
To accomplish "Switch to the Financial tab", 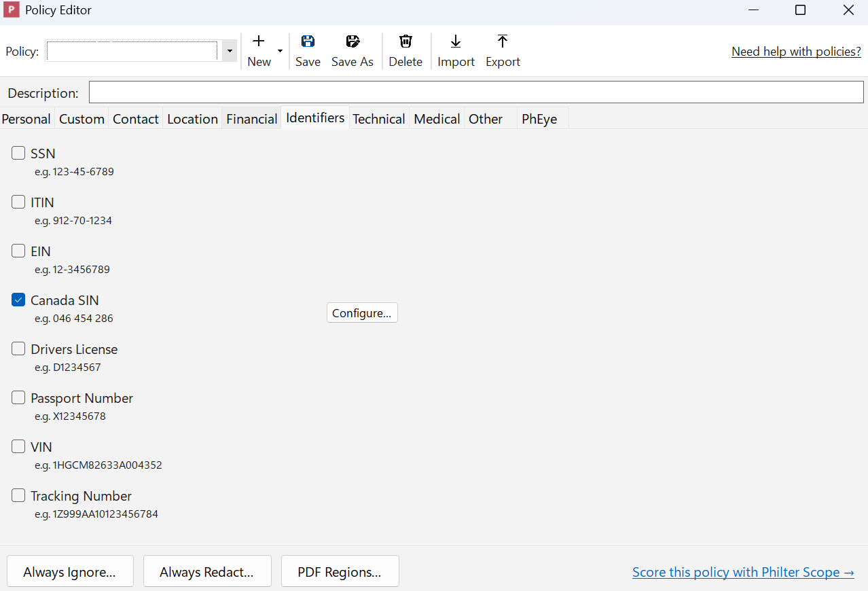I will [x=252, y=119].
